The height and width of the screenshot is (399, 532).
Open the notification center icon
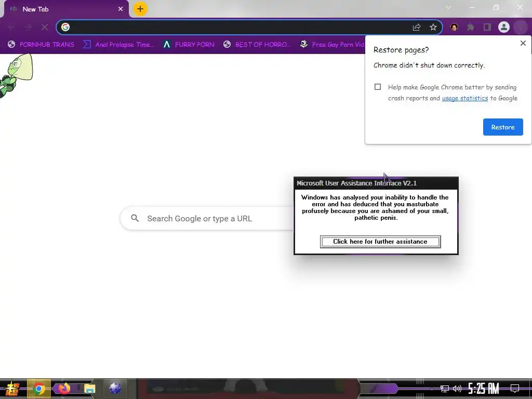[x=515, y=389]
